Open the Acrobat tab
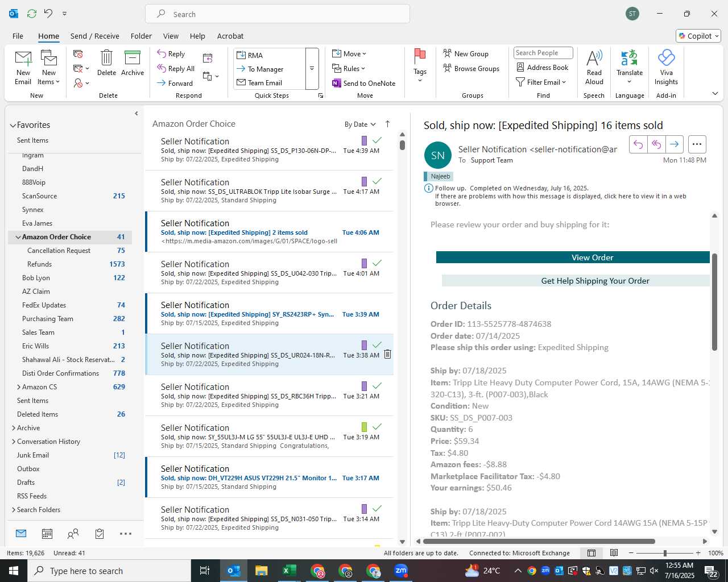This screenshot has width=728, height=582. [230, 36]
